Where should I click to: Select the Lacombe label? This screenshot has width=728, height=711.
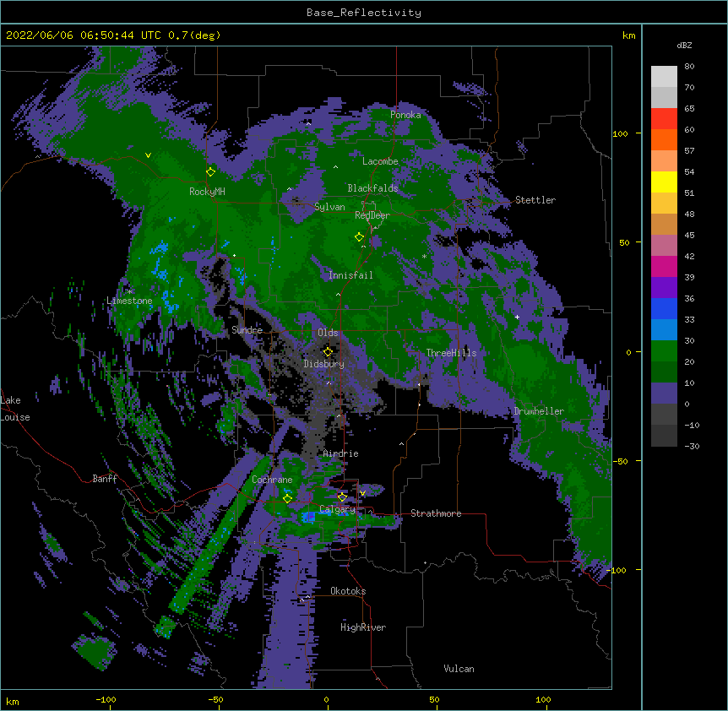pos(380,161)
